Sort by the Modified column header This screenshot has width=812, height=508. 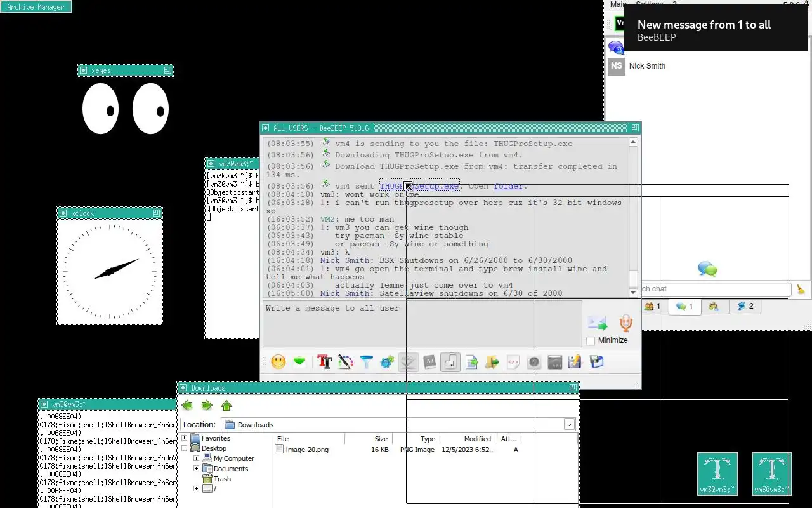[469, 439]
